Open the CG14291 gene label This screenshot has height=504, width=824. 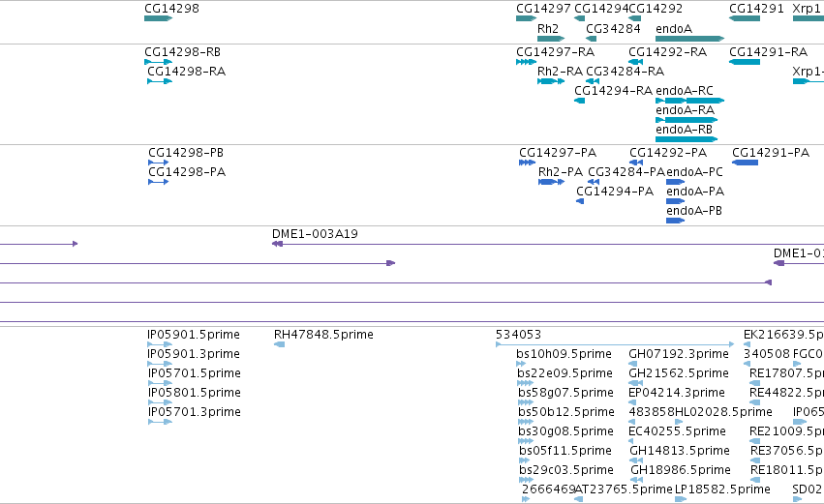tap(756, 9)
